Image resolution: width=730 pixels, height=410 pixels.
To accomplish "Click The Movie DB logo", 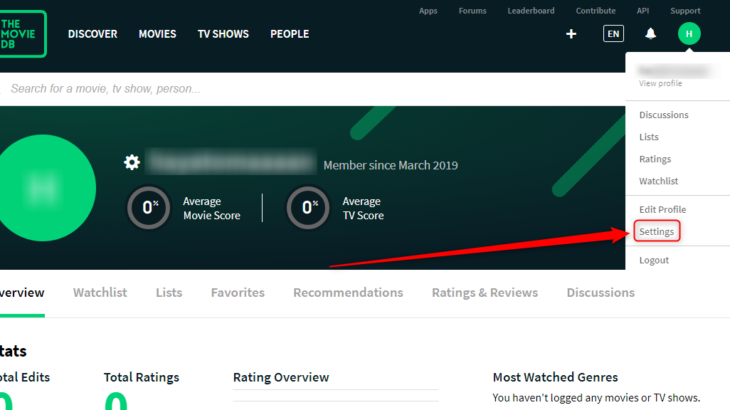I will [x=22, y=34].
